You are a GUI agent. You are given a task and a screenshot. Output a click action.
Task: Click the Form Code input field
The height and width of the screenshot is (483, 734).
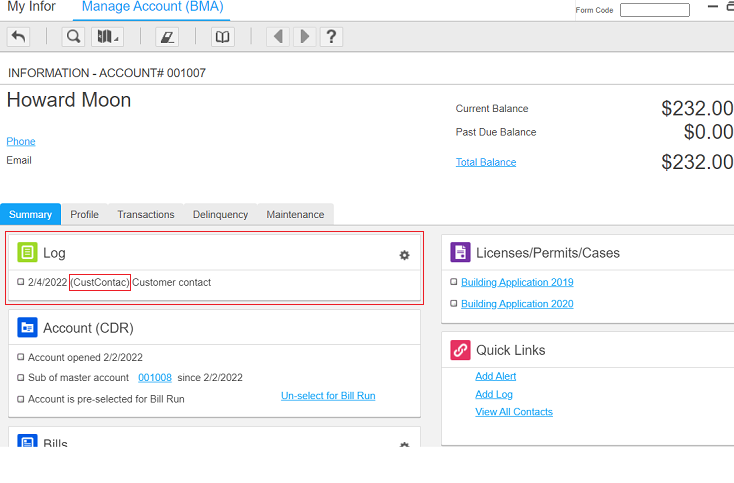click(x=654, y=10)
